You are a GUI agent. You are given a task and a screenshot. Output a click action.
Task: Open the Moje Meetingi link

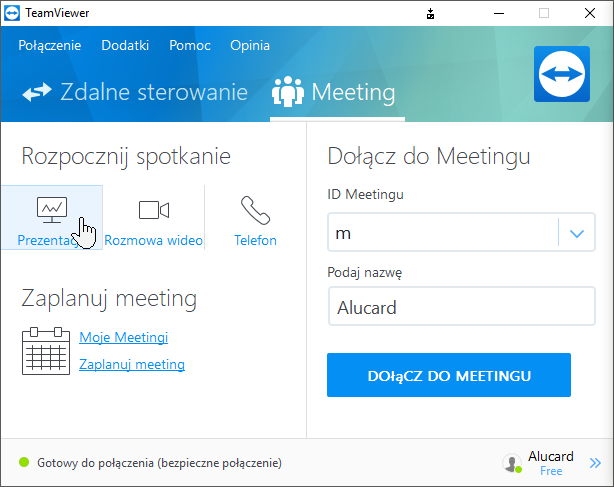tap(123, 338)
